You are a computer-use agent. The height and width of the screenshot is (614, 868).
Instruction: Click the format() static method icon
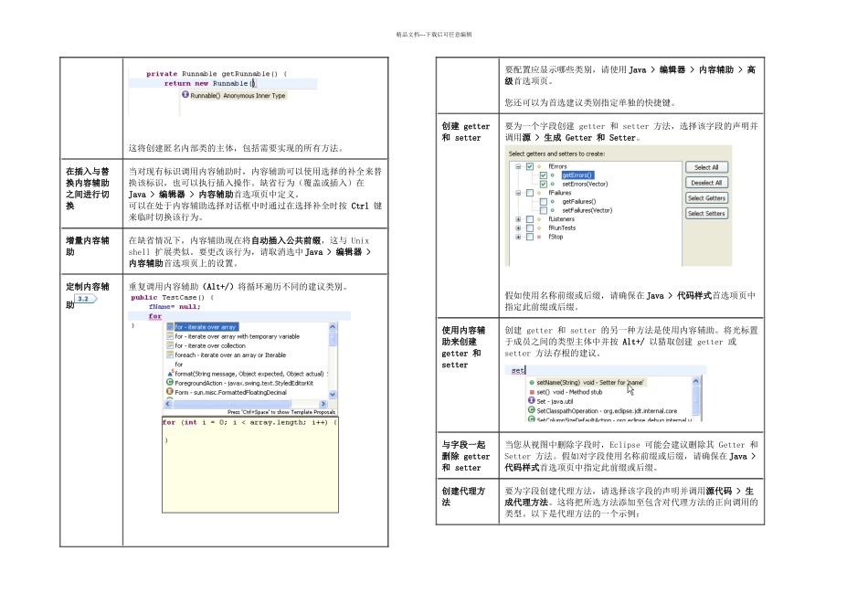(171, 373)
